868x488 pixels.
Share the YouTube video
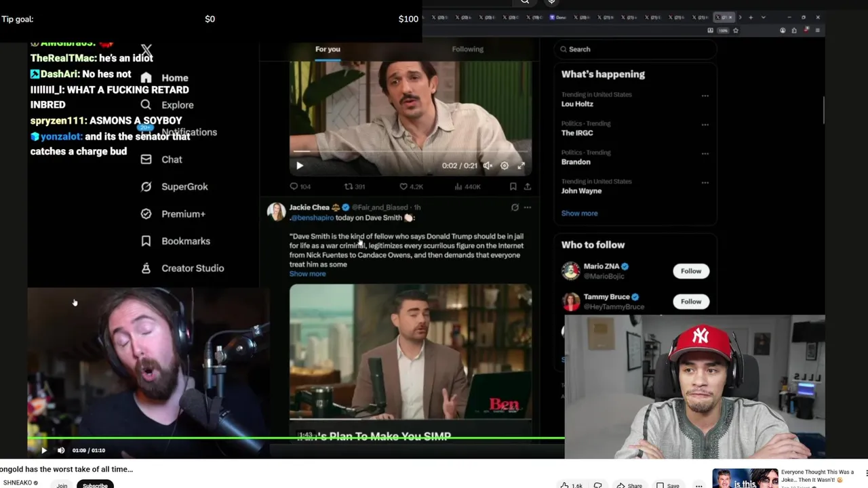[629, 485]
